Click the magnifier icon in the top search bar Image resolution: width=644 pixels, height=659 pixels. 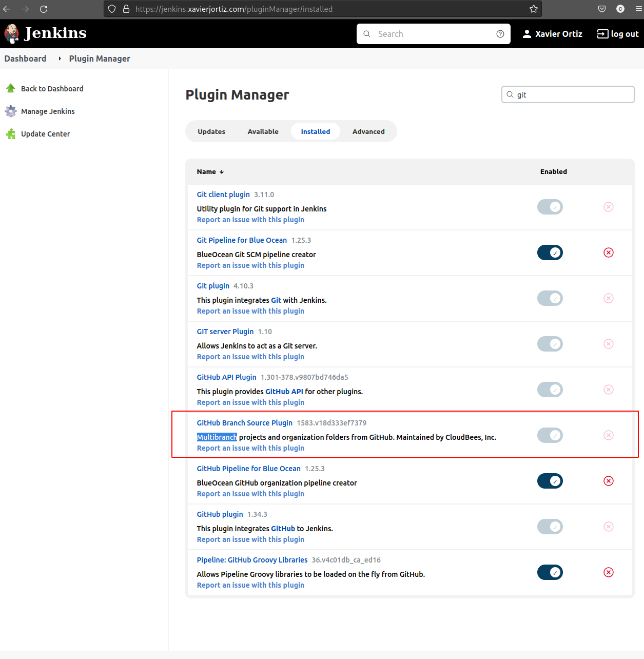tap(366, 33)
